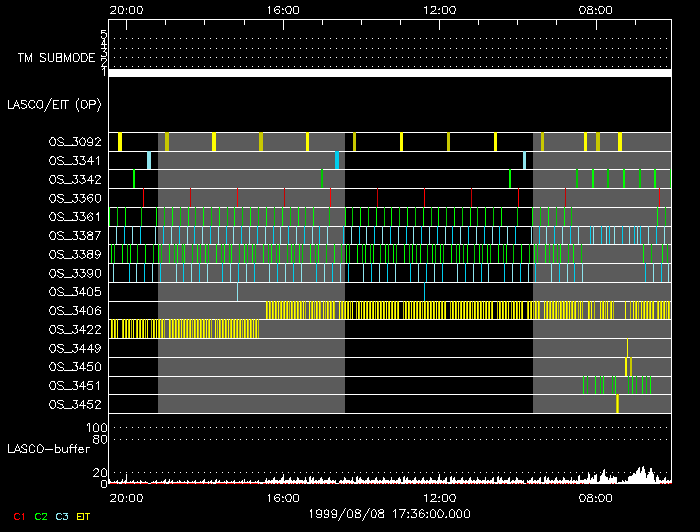Click the yellow marker in OS_3452 row
The image size is (700, 532).
[x=617, y=404]
